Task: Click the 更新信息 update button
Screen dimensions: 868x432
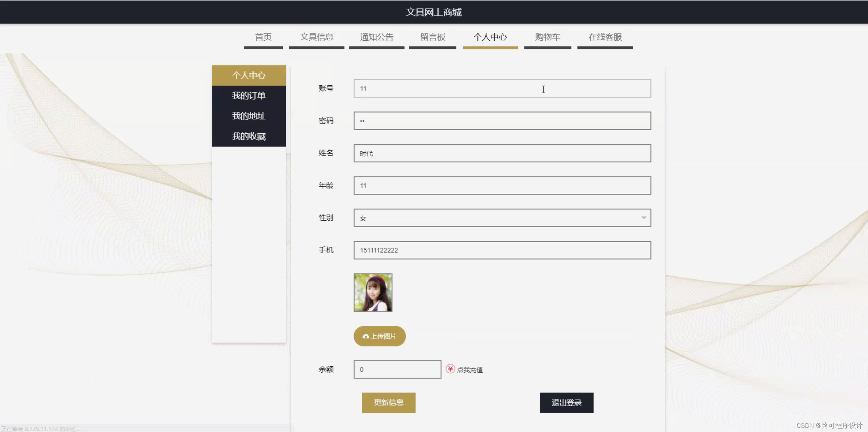Action: (x=388, y=402)
